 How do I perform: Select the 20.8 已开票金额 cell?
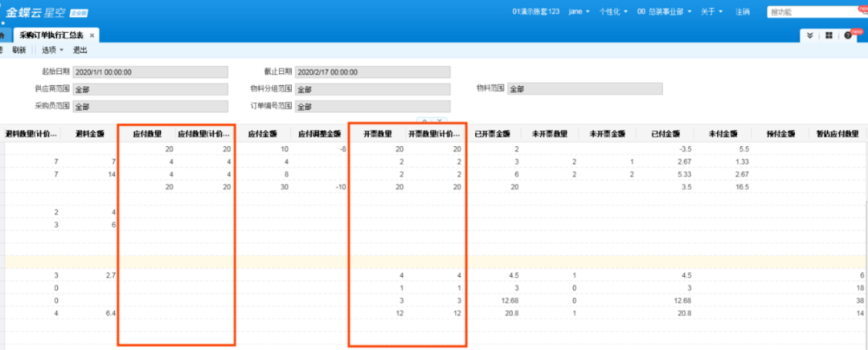click(x=492, y=314)
